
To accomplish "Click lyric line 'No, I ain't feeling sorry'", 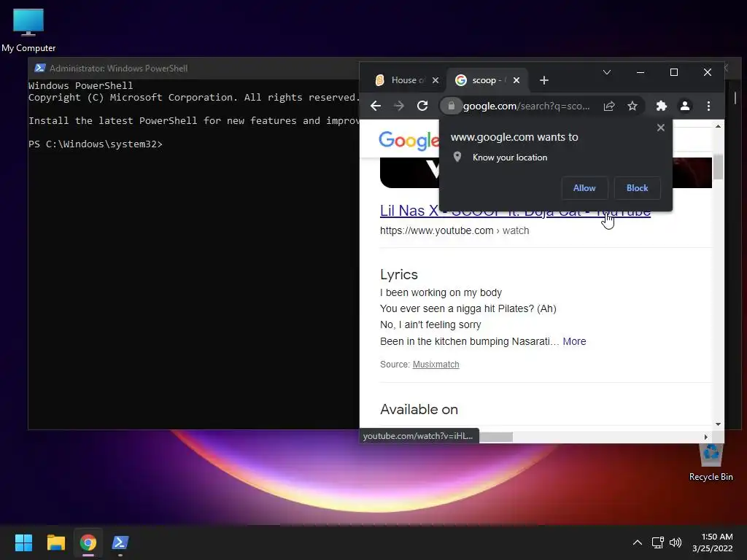I will (430, 324).
